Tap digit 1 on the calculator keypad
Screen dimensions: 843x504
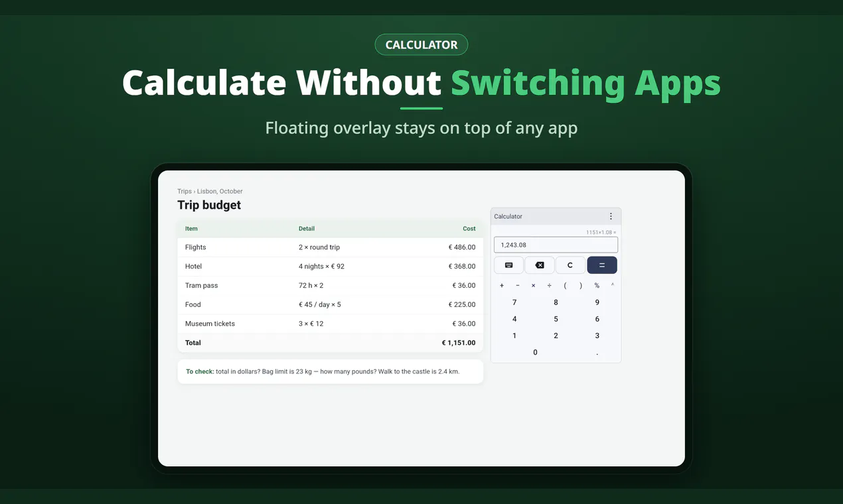pyautogui.click(x=514, y=336)
